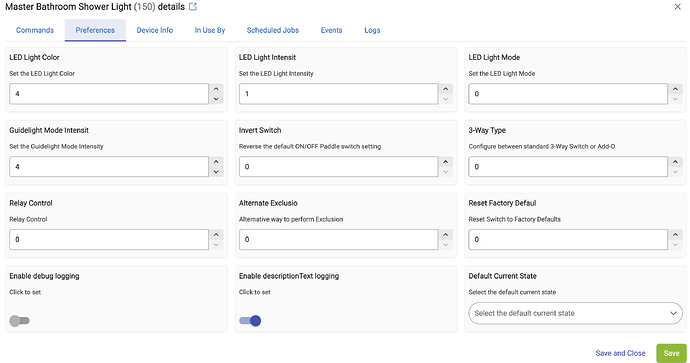The width and height of the screenshot is (690, 363).
Task: Click the Save and Close link
Action: point(620,353)
